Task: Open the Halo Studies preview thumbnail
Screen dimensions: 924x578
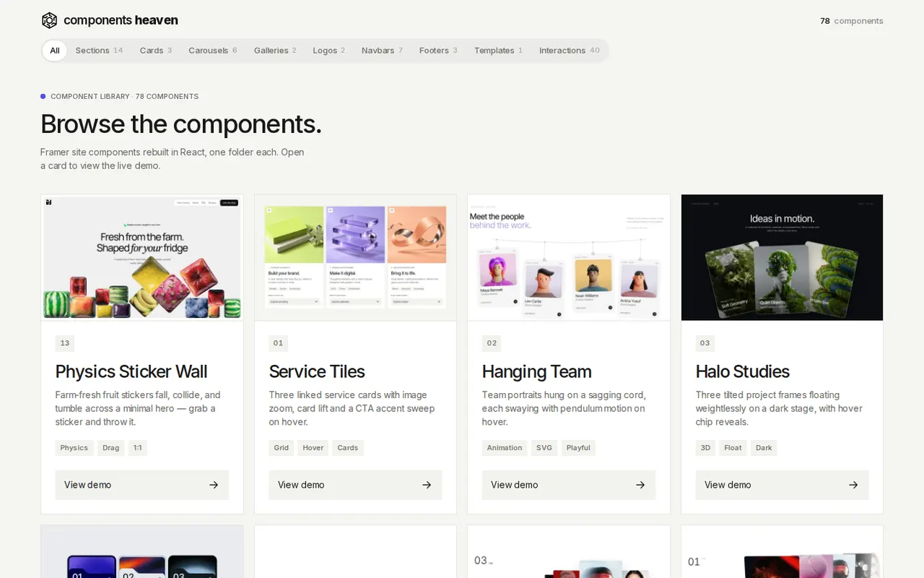Action: click(x=782, y=257)
